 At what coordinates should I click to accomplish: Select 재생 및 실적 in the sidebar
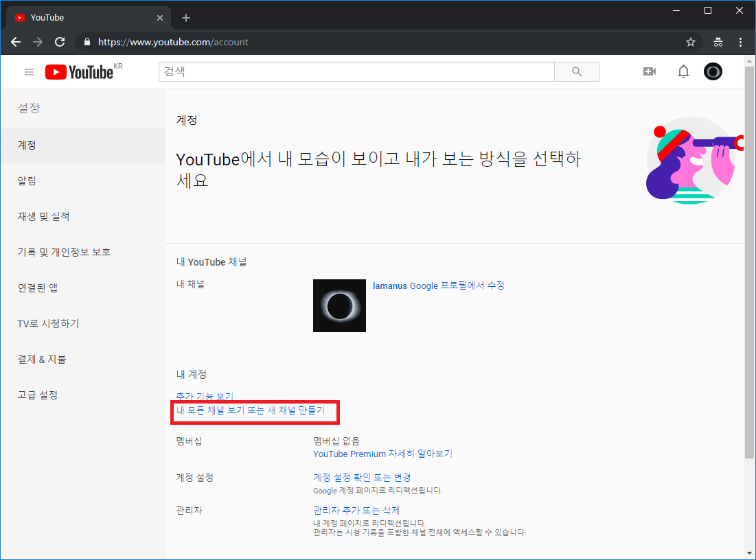point(43,217)
